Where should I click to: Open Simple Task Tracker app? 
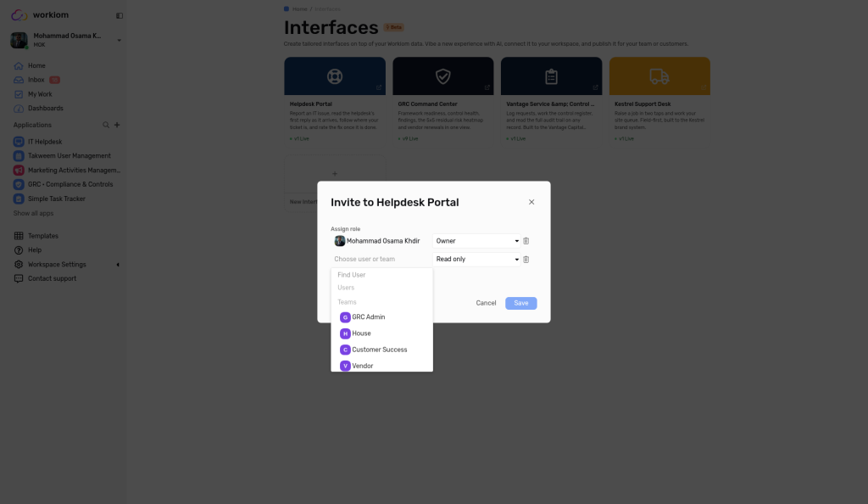click(x=57, y=199)
